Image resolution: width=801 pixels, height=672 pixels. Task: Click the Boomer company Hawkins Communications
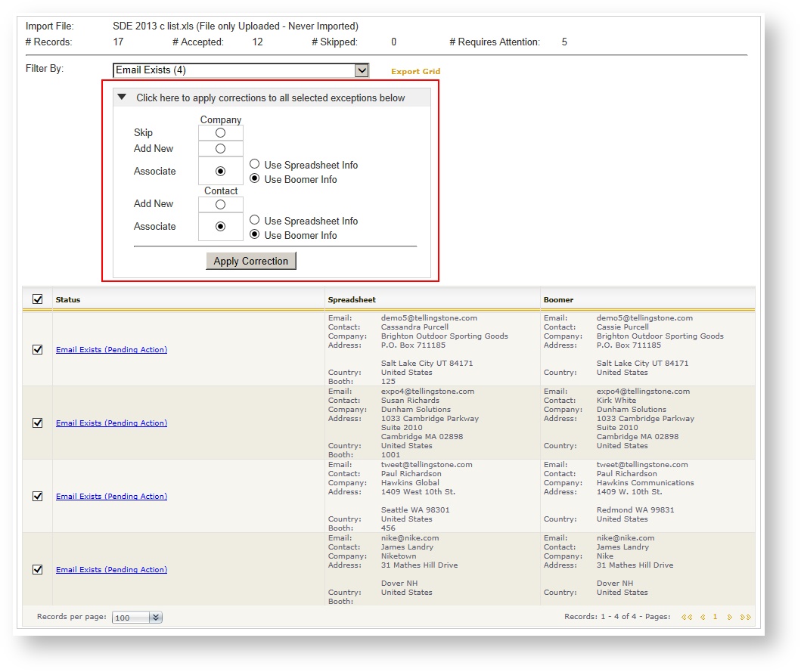645,483
